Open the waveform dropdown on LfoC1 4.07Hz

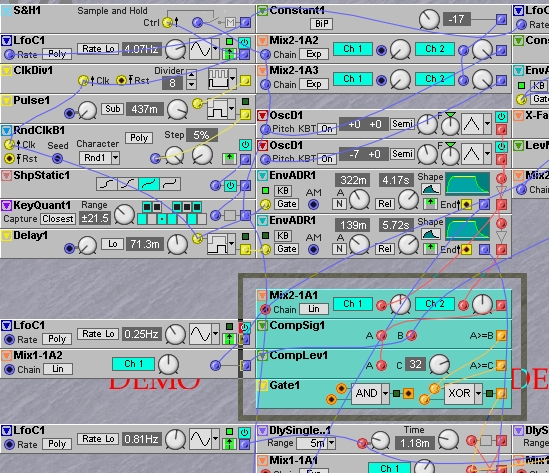(216, 49)
